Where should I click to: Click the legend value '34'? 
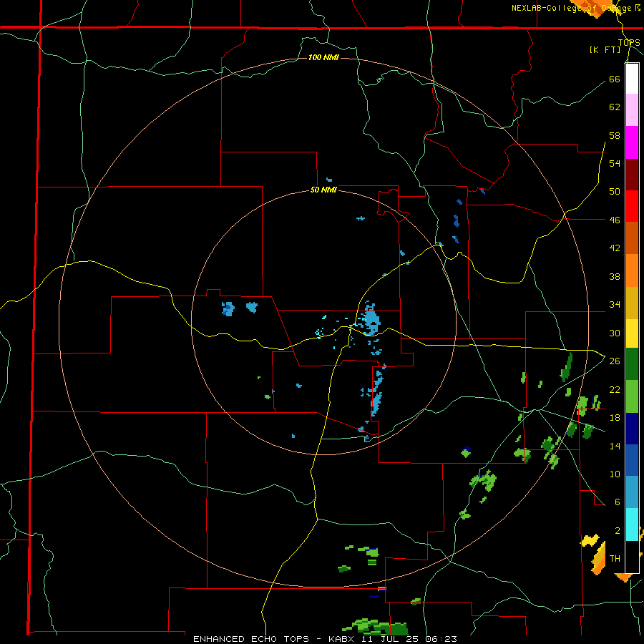615,304
